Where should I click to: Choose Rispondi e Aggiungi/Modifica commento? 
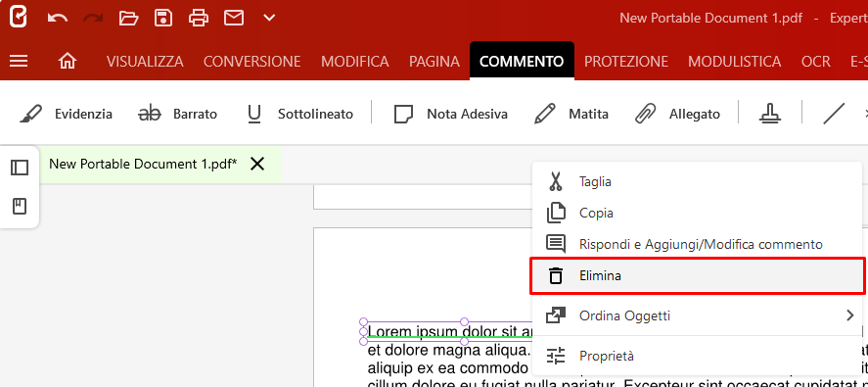coord(697,244)
